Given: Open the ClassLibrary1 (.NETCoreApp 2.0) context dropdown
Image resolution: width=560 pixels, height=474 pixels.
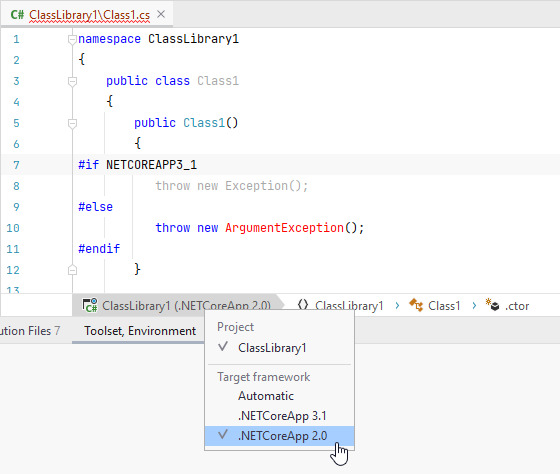Looking at the screenshot, I should point(177,305).
